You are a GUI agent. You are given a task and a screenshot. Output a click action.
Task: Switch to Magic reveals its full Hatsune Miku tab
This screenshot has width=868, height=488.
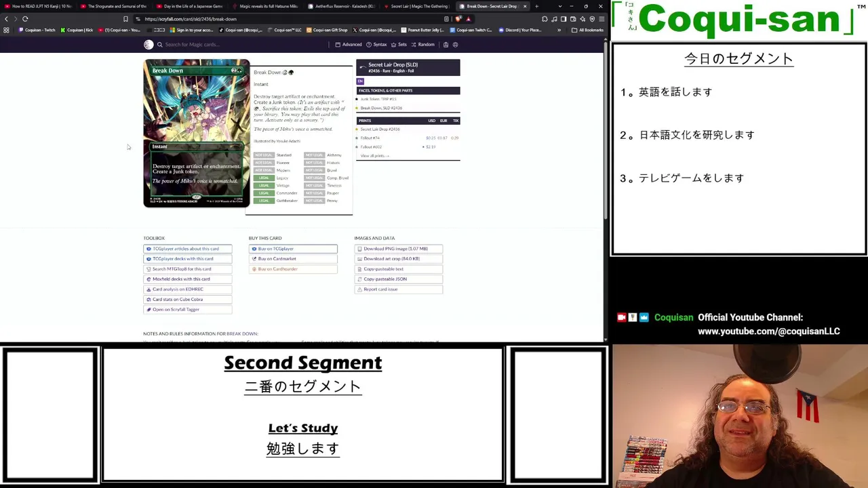pos(264,6)
